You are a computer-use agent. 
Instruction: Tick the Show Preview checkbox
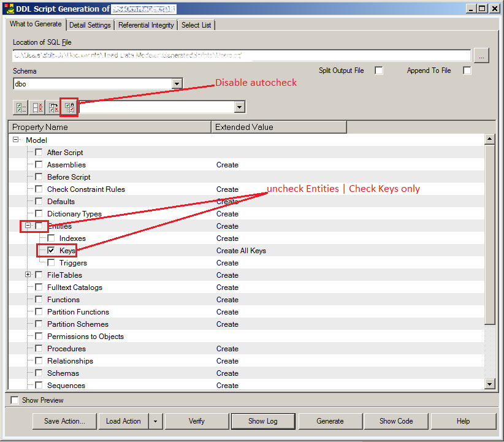coord(15,400)
